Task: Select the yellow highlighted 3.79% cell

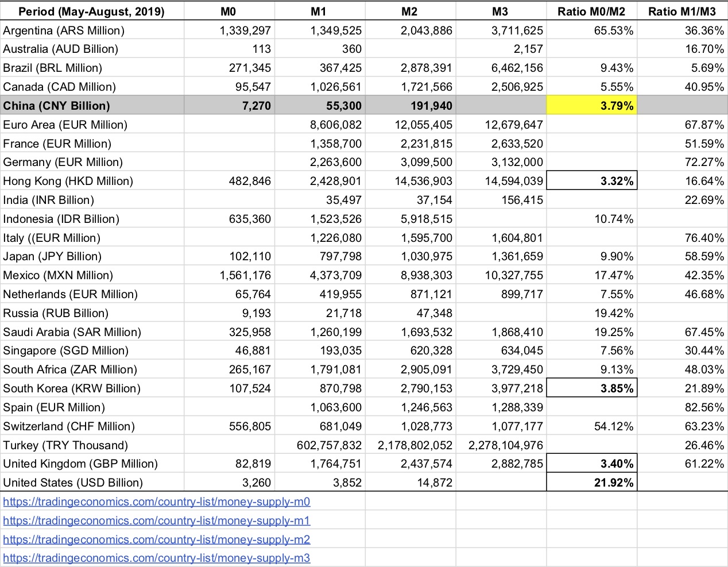Action: click(591, 106)
